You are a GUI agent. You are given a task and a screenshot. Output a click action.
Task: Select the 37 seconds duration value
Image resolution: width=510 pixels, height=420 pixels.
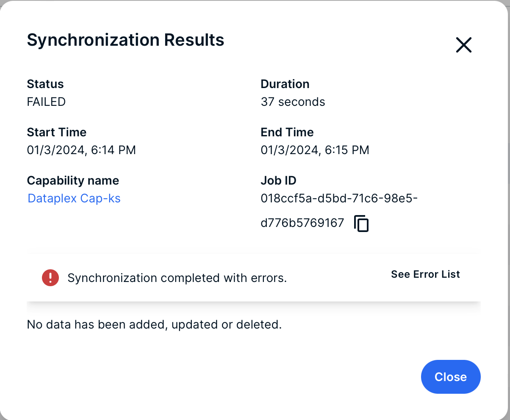293,102
